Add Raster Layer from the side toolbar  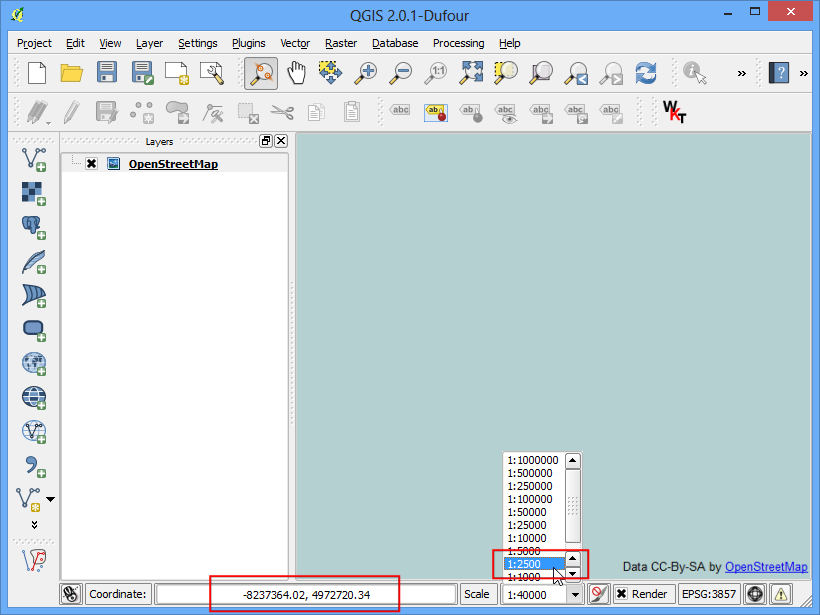34,193
